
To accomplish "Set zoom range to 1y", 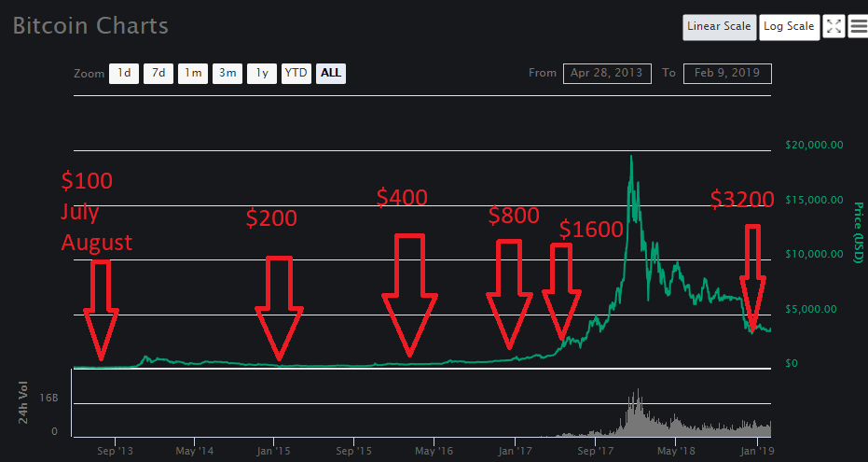I will [x=262, y=73].
